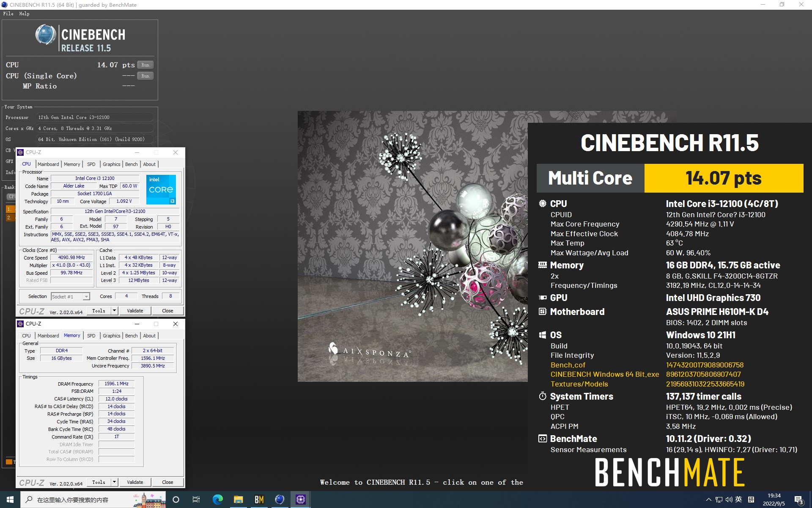Click CPU-Z icon in lower window title bar
The width and height of the screenshot is (812, 508).
[20, 324]
